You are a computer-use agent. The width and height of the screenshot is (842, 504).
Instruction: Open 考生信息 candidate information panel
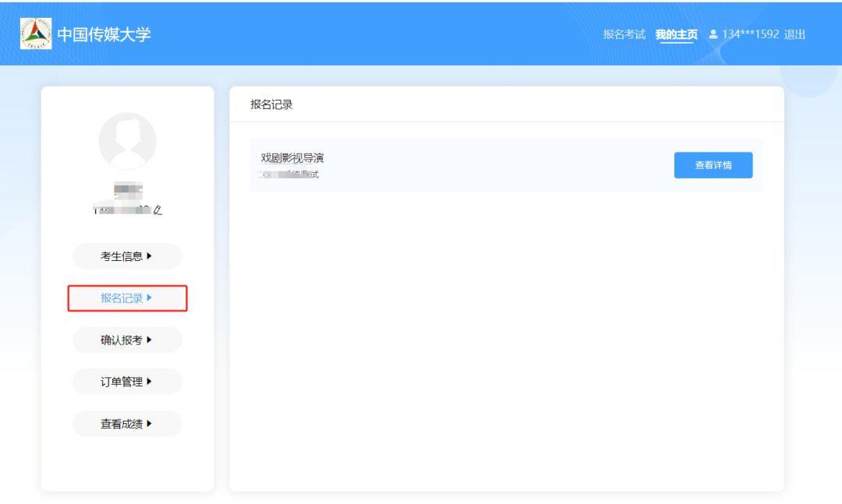(x=127, y=256)
